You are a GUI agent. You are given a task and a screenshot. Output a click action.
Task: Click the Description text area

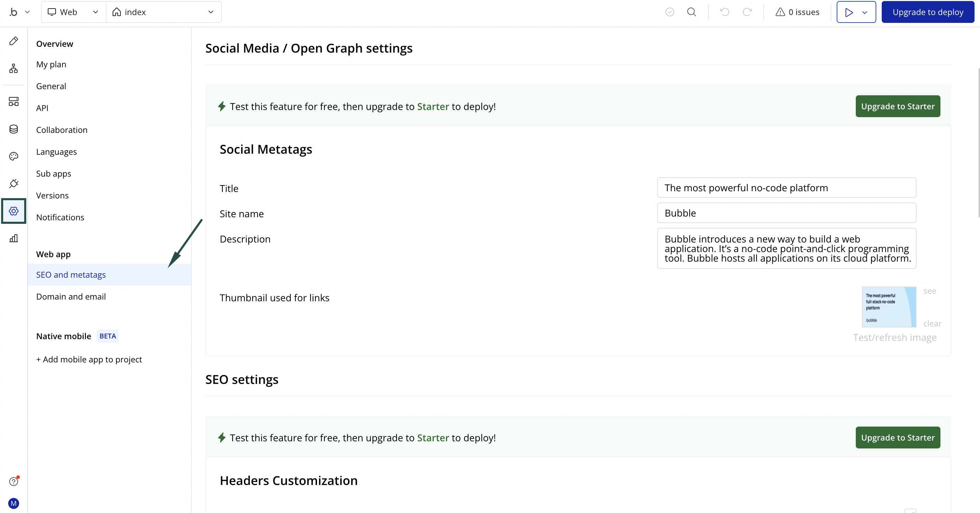[x=787, y=248]
